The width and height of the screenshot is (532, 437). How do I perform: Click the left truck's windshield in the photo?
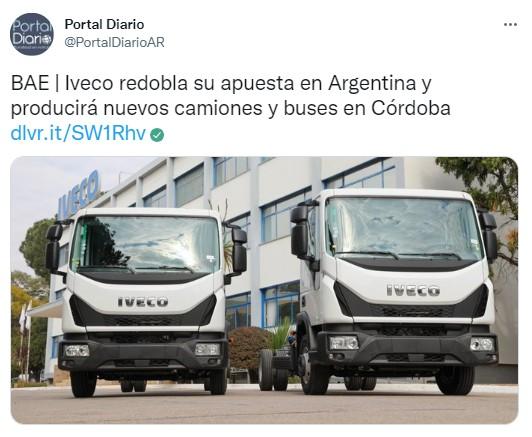(146, 244)
